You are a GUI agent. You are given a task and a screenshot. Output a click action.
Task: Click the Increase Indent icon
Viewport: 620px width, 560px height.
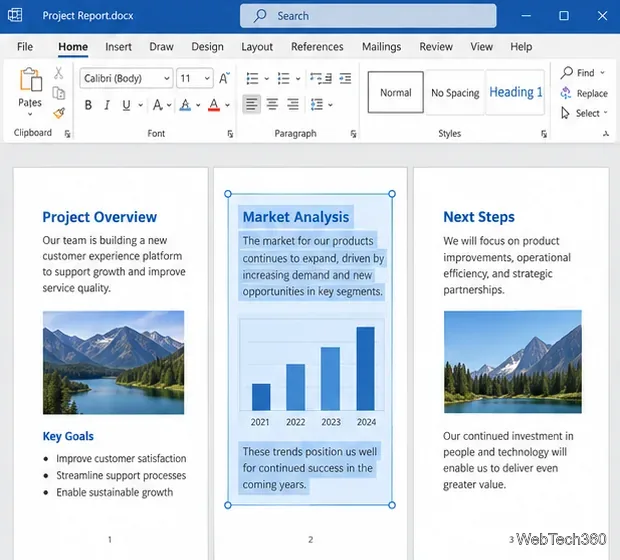pos(345,78)
